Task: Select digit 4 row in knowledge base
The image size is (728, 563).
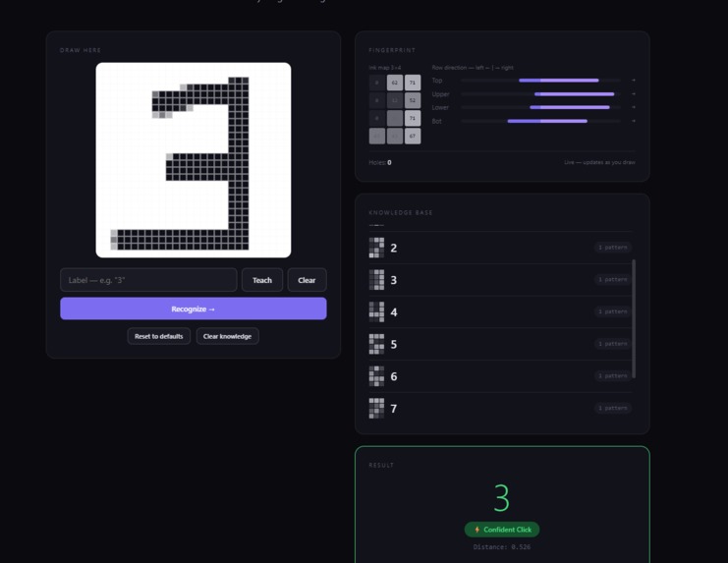Action: click(x=500, y=311)
